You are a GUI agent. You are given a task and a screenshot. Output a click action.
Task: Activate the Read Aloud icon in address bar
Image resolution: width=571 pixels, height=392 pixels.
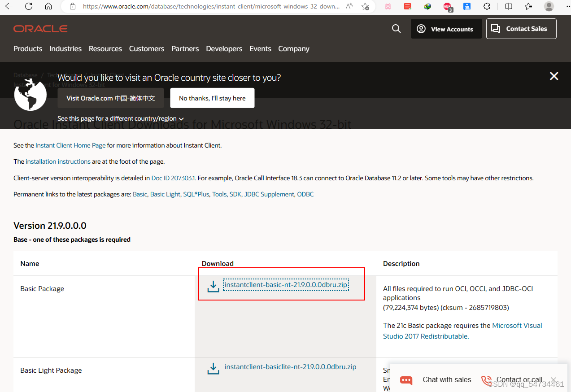349,6
